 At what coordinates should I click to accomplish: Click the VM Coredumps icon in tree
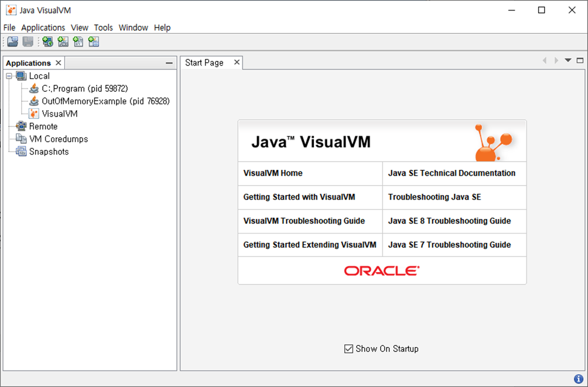[21, 139]
